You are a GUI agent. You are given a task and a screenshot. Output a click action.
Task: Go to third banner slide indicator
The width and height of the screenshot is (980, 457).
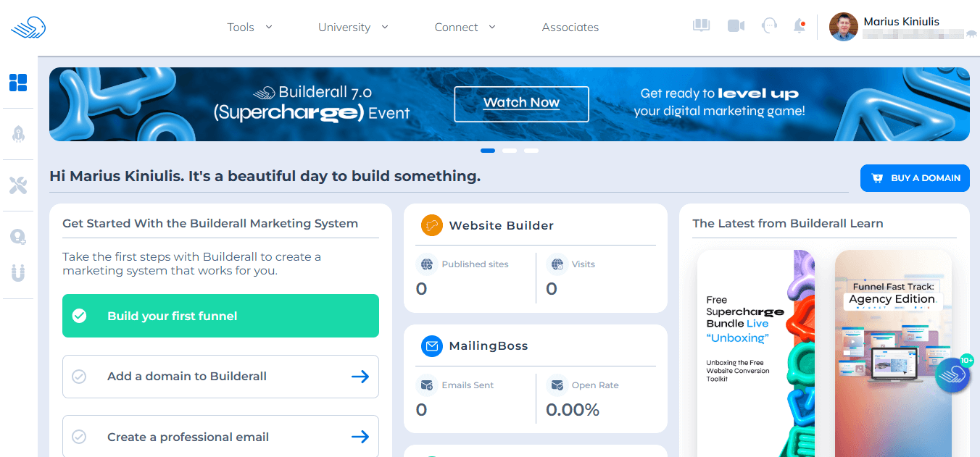pos(531,151)
